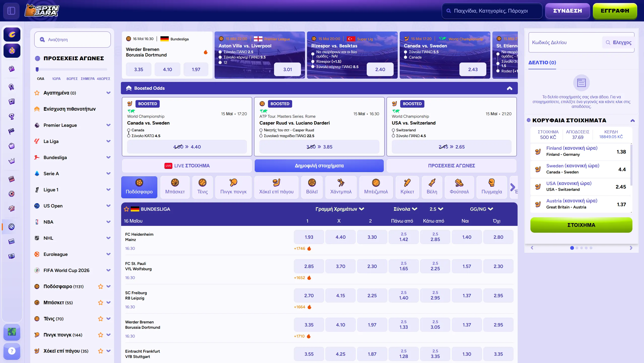Open the checkered flag icon in the left rail
The height and width of the screenshot is (363, 644).
click(x=12, y=131)
